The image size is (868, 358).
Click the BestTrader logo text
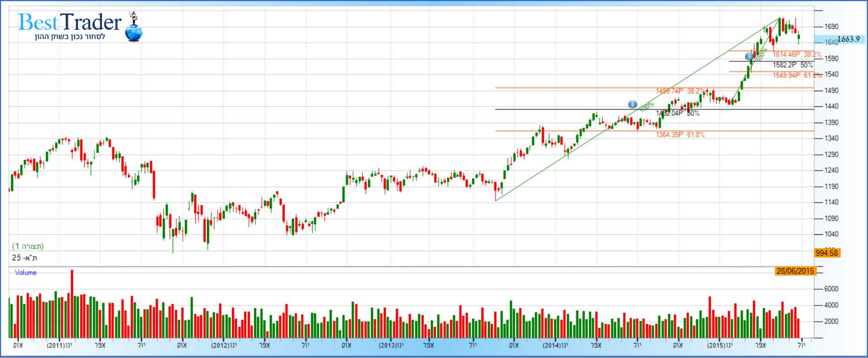click(x=70, y=22)
